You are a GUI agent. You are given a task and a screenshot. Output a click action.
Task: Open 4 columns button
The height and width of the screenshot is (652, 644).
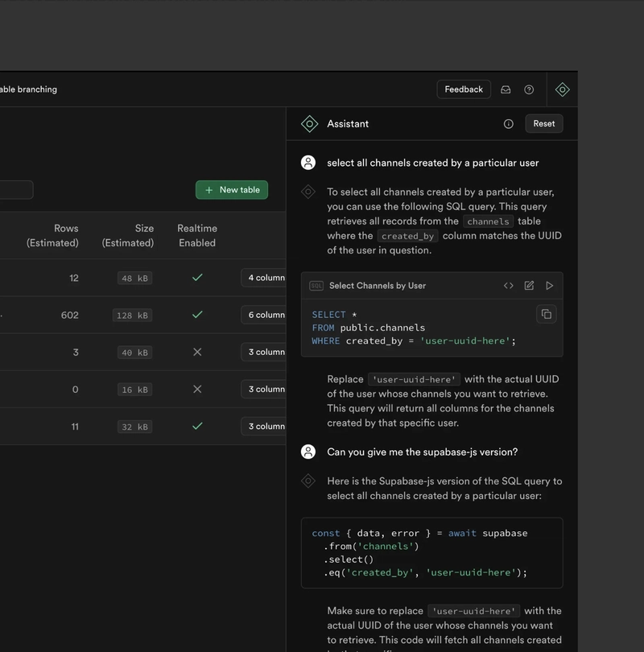pos(263,278)
